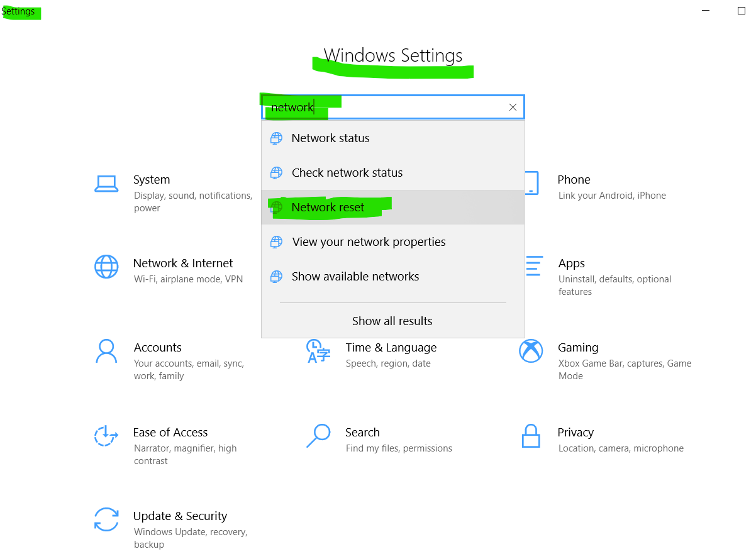The image size is (756, 554).
Task: Open the Search settings title
Action: coord(362,433)
